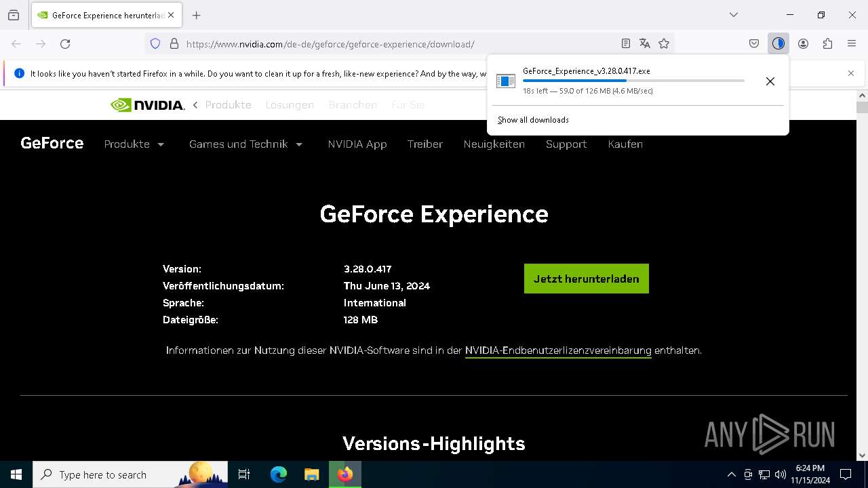Image resolution: width=868 pixels, height=488 pixels.
Task: Expand the GeForce Produkte dropdown
Action: click(x=134, y=144)
